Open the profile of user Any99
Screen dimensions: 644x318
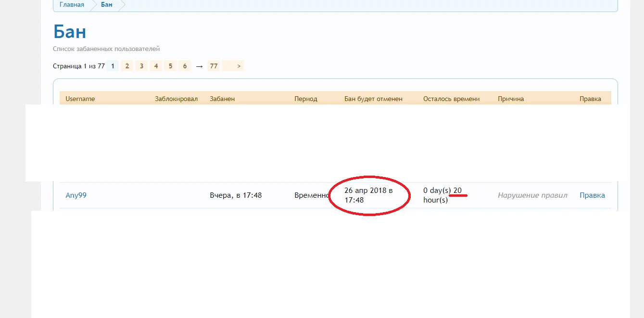76,195
